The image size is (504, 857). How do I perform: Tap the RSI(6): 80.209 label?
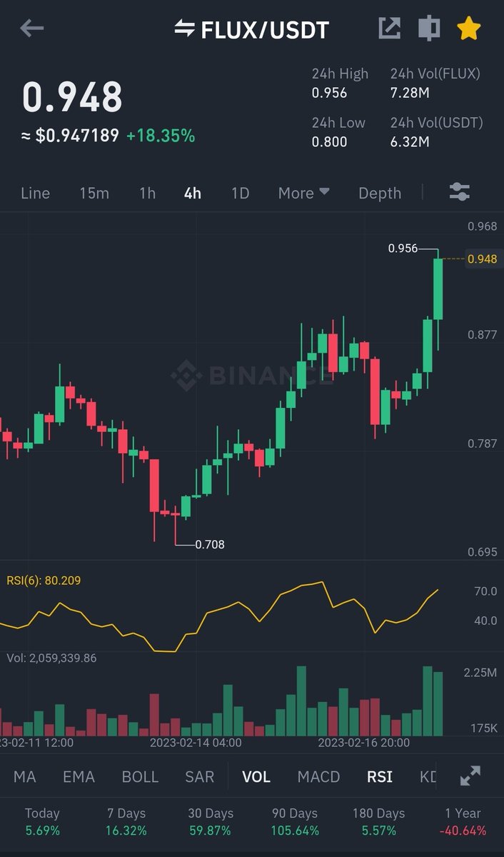tap(44, 581)
